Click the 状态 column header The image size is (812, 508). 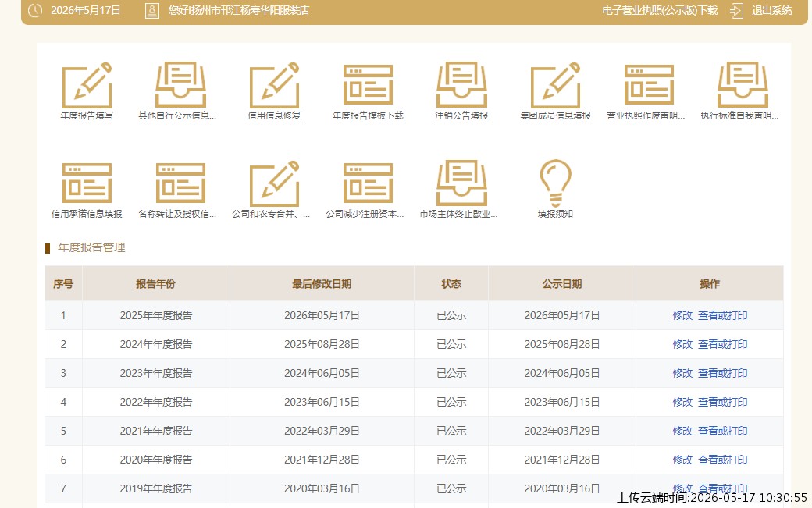pyautogui.click(x=451, y=283)
